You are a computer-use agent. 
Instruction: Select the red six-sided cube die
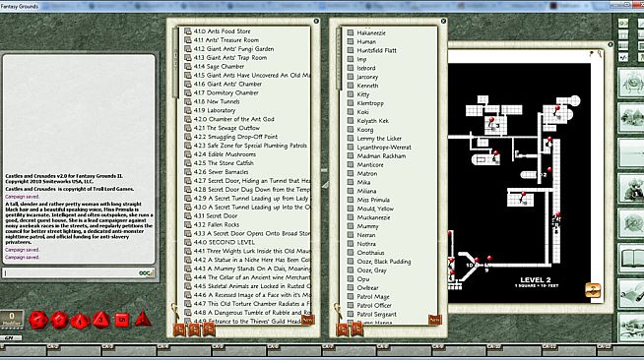coord(121,320)
